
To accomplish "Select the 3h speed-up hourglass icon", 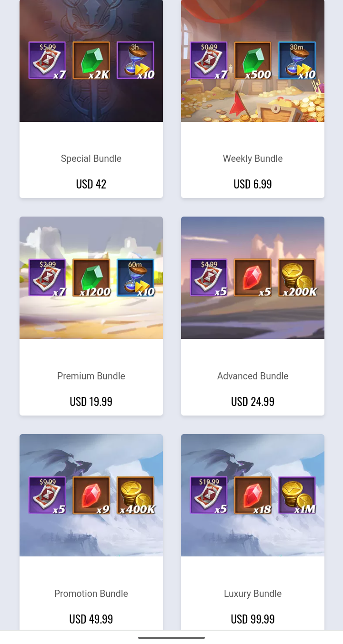I will pyautogui.click(x=135, y=60).
